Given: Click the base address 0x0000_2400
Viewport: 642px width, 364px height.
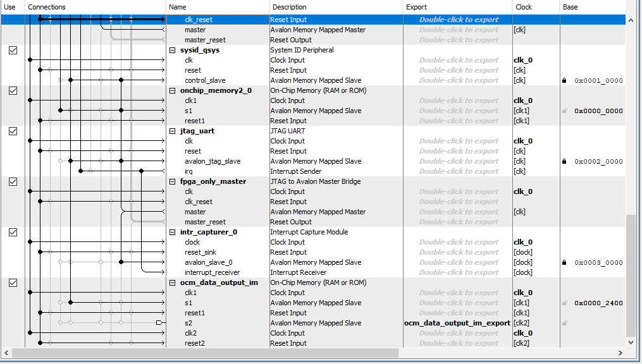Looking at the screenshot, I should point(598,303).
